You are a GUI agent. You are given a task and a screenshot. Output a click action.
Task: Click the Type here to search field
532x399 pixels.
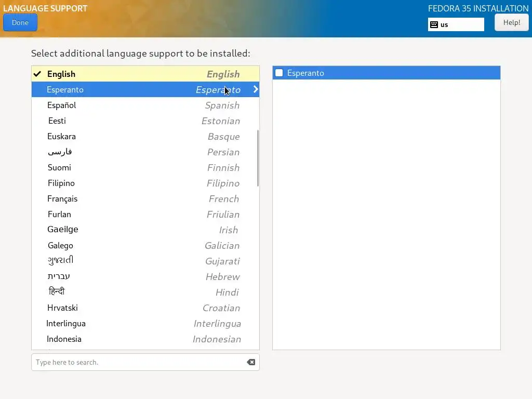[145, 362]
